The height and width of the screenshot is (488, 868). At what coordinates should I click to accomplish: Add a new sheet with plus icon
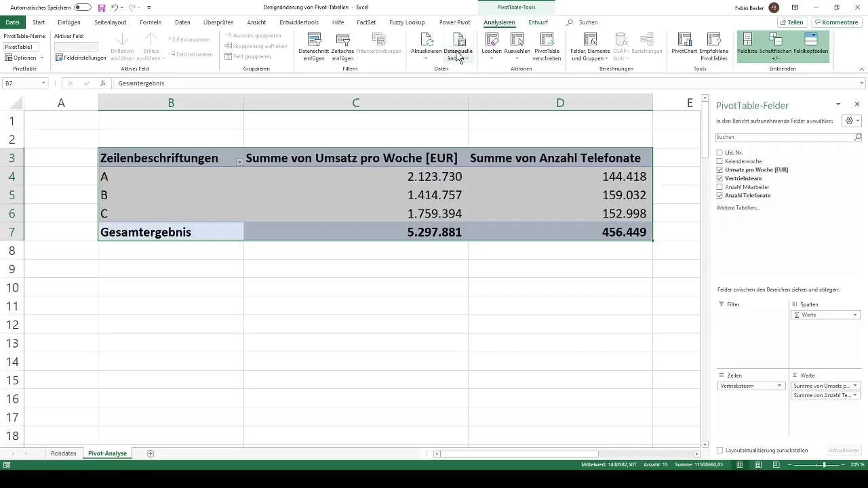(151, 453)
